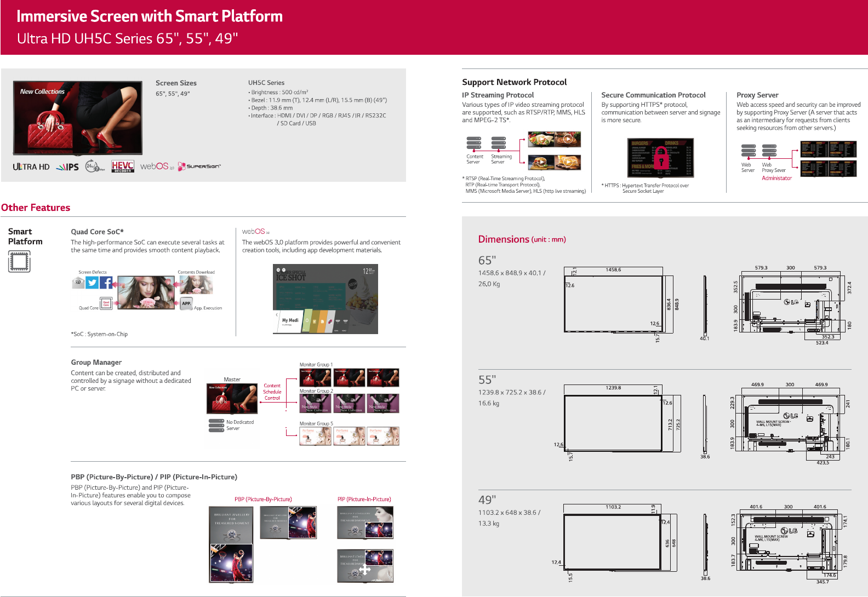Click the "IP Streaming Protocol" heading
The image size is (868, 597).
pyautogui.click(x=498, y=95)
